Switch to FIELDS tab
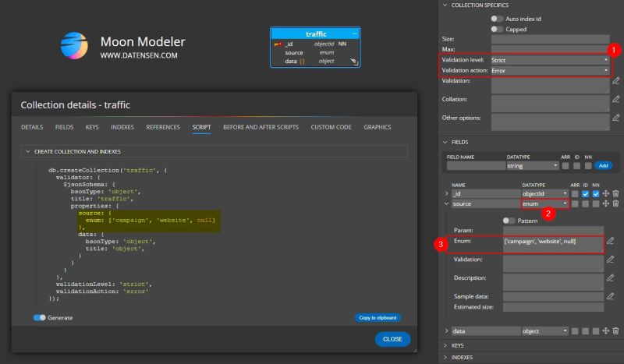Image resolution: width=624 pixels, height=364 pixels. (64, 127)
